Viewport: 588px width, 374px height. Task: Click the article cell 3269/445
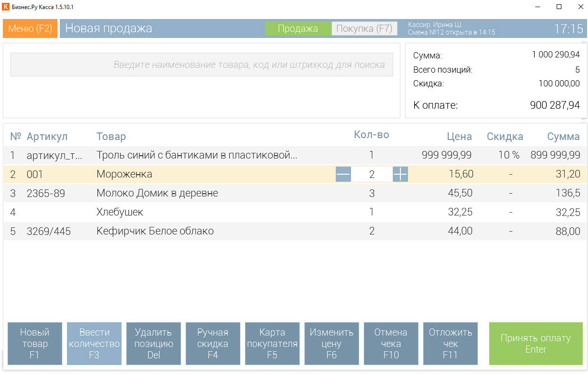(49, 231)
